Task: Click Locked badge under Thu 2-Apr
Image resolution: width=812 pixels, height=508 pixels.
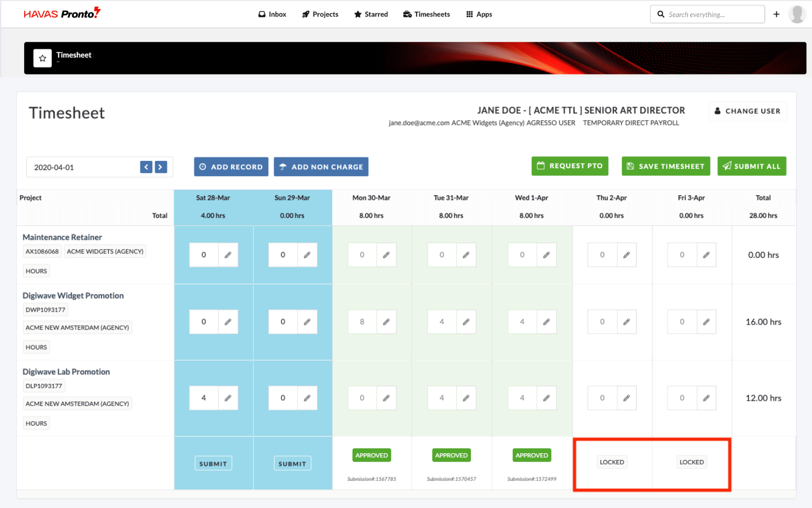Action: 612,462
